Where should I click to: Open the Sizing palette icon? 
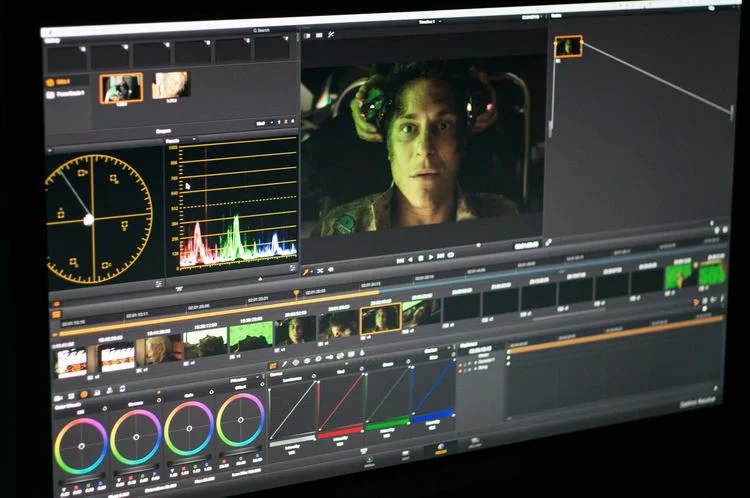340,355
